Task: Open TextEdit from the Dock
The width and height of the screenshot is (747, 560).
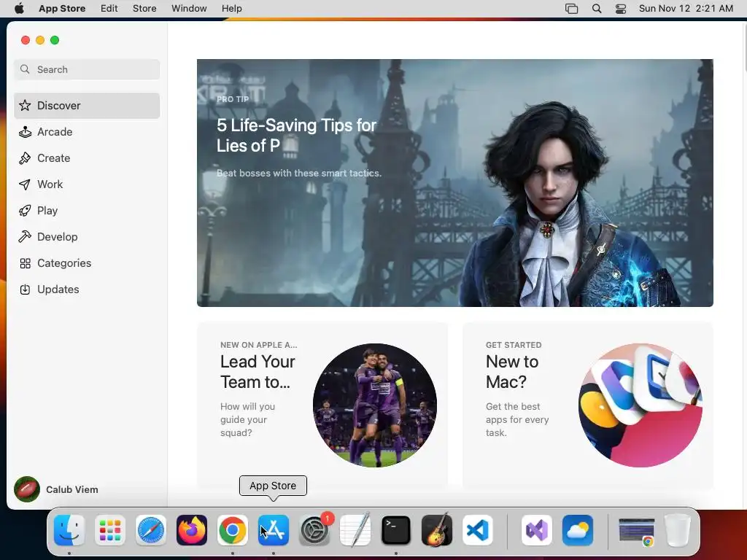Action: [355, 530]
